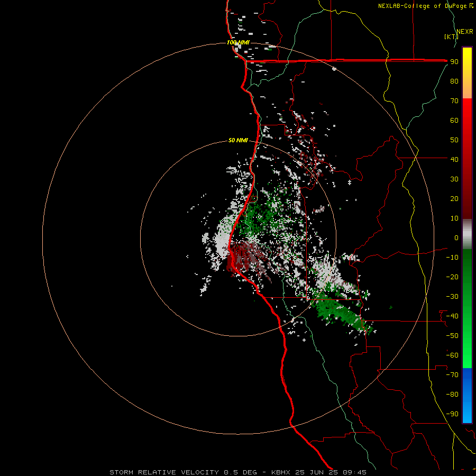Click the "100 NMI" range ring label

[x=238, y=42]
